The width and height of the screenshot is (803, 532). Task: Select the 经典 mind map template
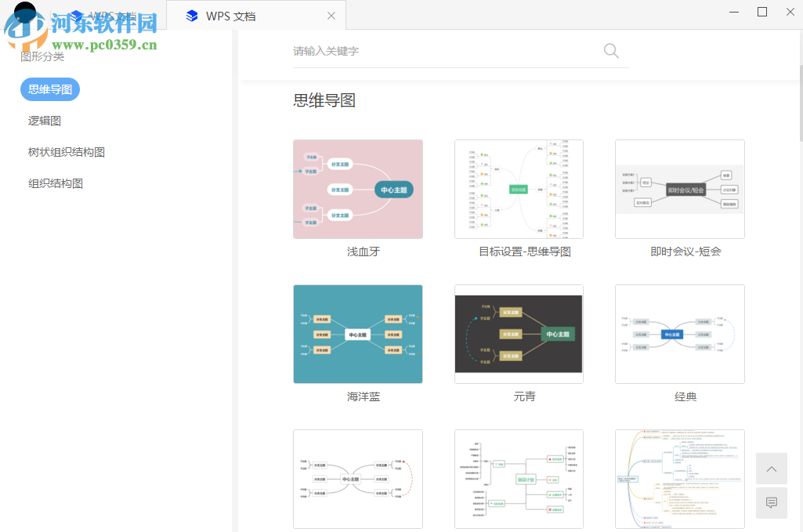pos(679,335)
